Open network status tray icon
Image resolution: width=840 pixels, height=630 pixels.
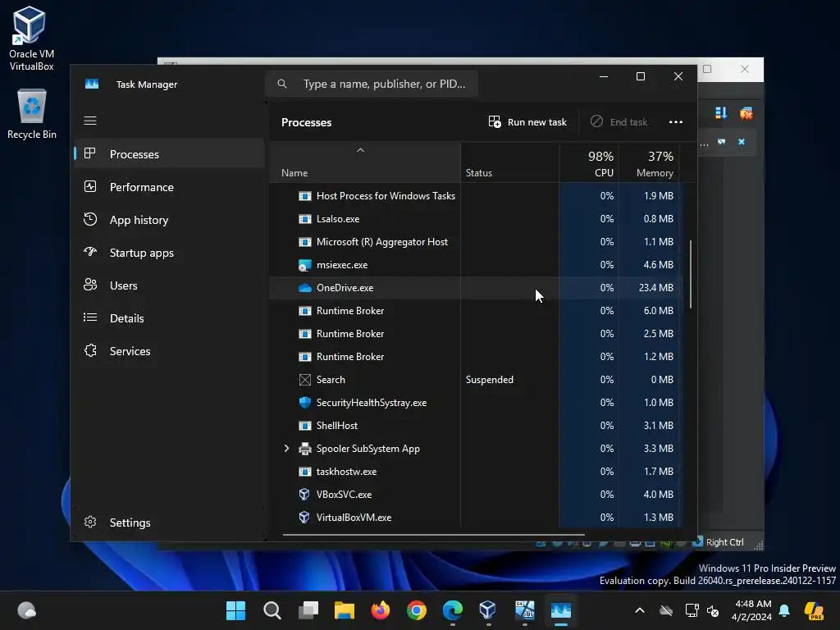pyautogui.click(x=692, y=610)
